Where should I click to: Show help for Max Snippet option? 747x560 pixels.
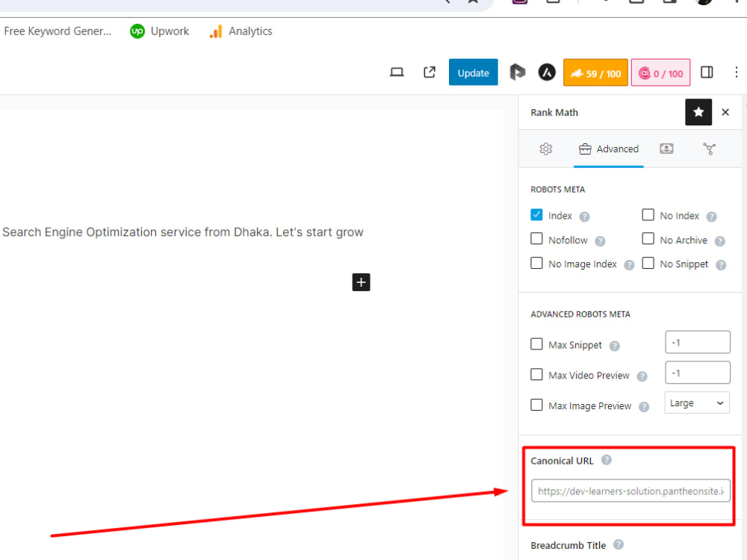pos(615,346)
